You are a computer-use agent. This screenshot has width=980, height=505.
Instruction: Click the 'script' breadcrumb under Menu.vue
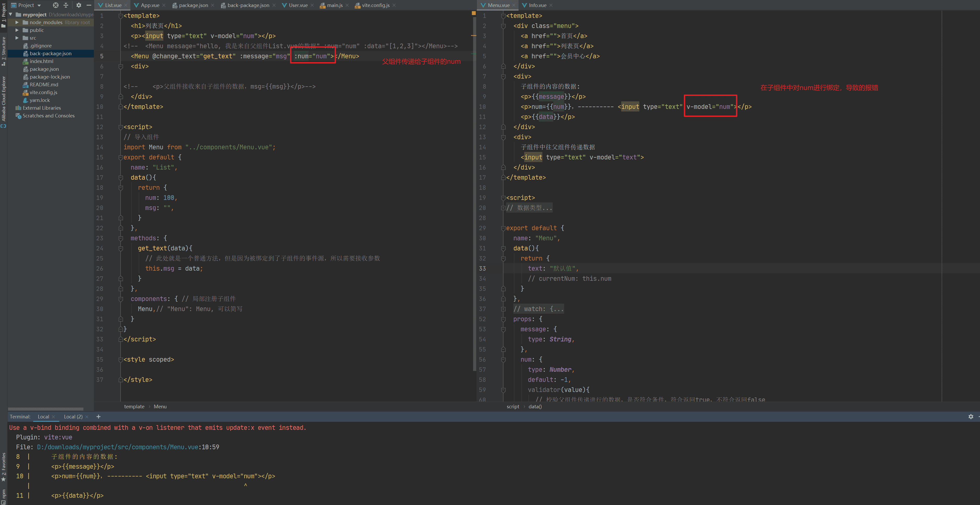pos(513,407)
